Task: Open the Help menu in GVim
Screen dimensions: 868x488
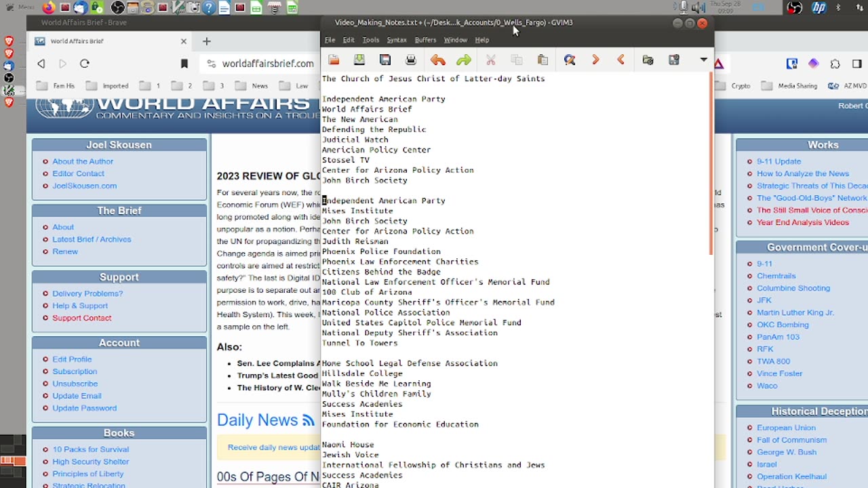Action: (482, 40)
